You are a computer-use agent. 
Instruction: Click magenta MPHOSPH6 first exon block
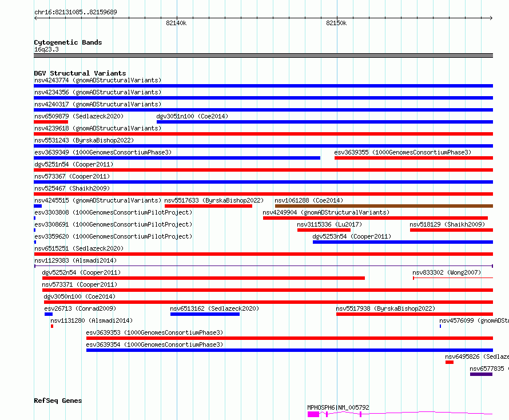[x=313, y=414]
